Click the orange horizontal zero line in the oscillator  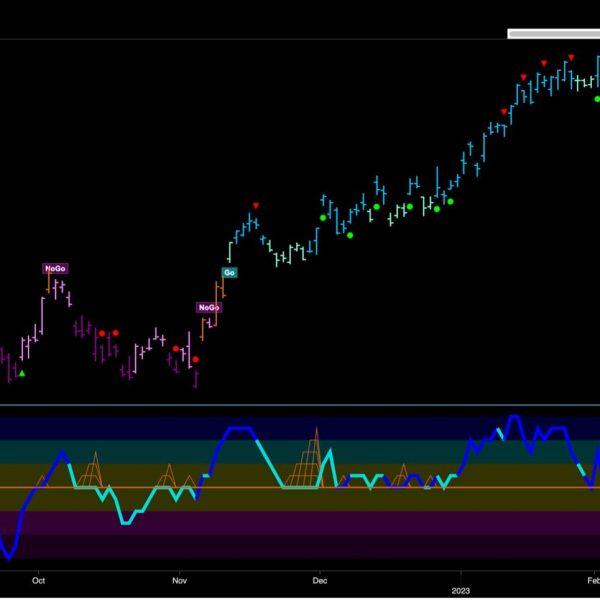250,488
